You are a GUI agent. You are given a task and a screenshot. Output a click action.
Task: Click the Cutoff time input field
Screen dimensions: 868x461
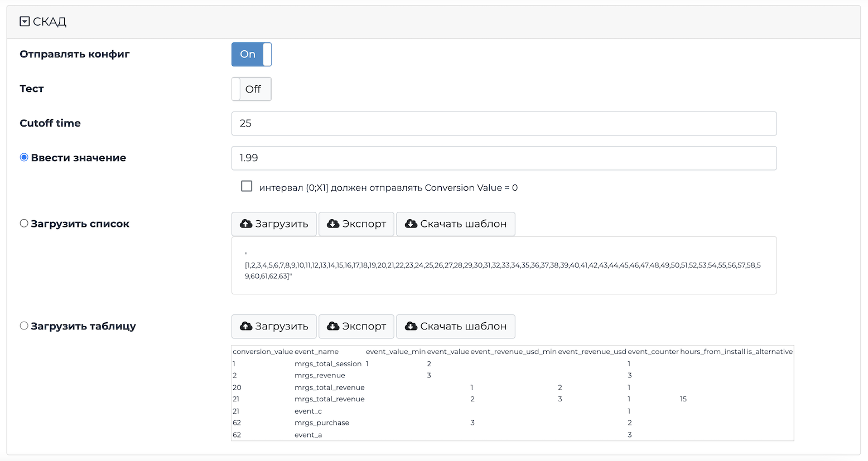click(503, 124)
